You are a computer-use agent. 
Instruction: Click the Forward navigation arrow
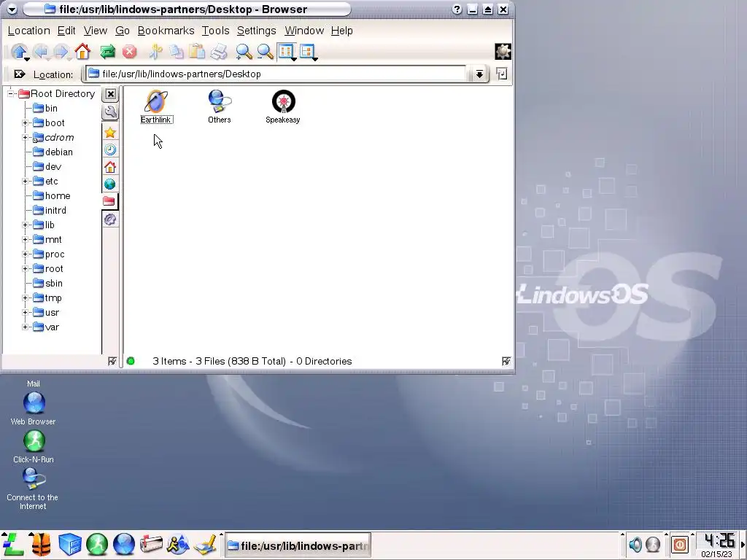click(x=61, y=52)
